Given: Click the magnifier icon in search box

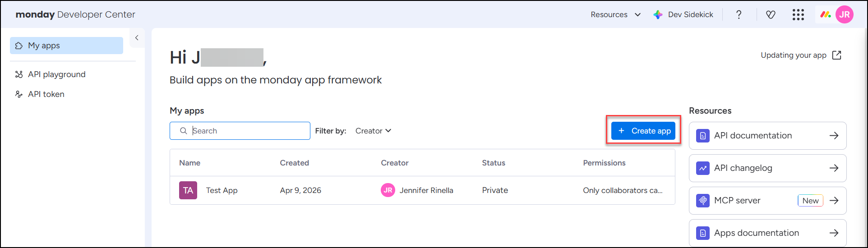Looking at the screenshot, I should [183, 131].
